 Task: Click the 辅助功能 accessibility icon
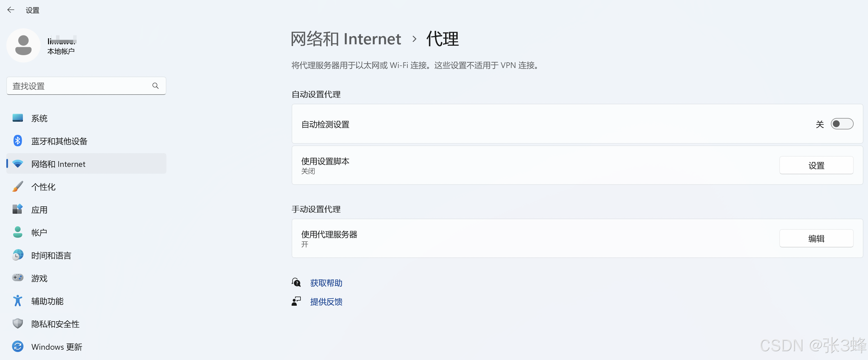(x=17, y=301)
